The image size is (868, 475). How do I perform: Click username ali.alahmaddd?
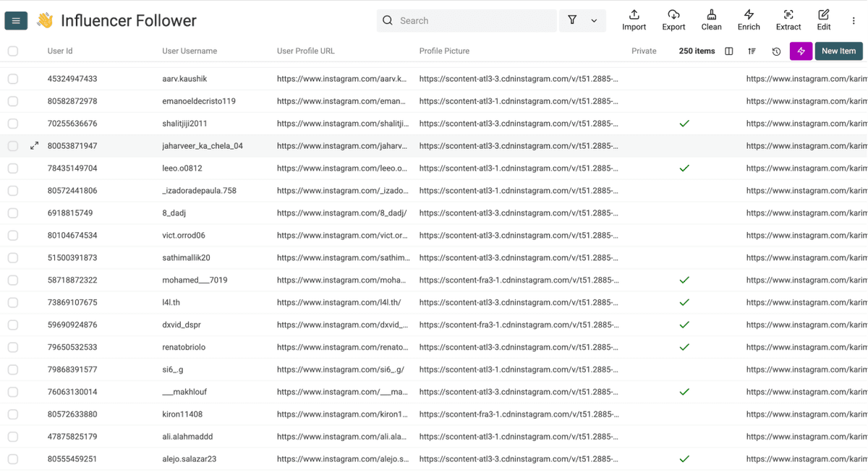tap(187, 437)
